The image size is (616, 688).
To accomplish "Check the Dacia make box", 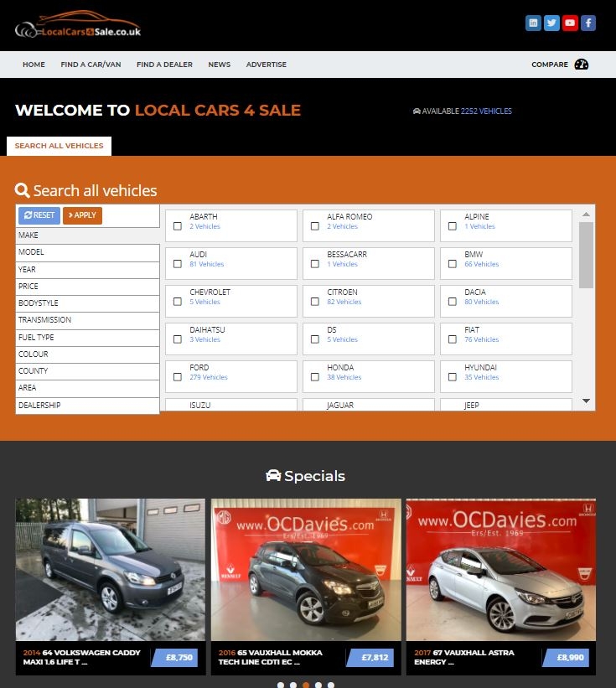I will [x=453, y=302].
